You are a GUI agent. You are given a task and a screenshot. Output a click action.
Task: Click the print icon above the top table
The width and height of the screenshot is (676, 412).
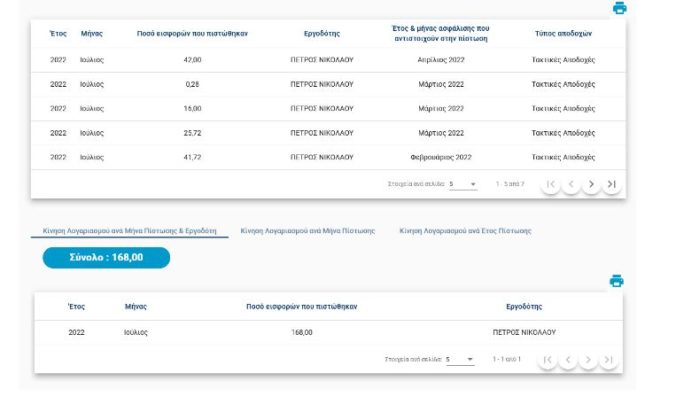(x=619, y=8)
